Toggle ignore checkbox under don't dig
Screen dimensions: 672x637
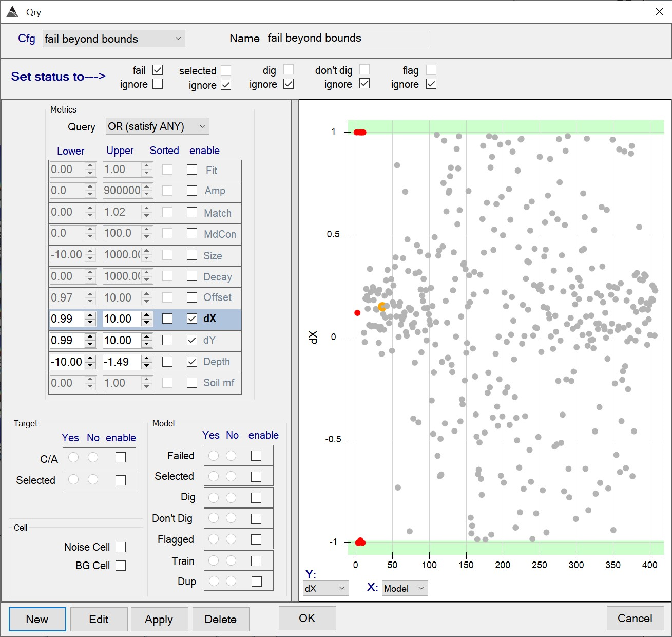pos(364,83)
